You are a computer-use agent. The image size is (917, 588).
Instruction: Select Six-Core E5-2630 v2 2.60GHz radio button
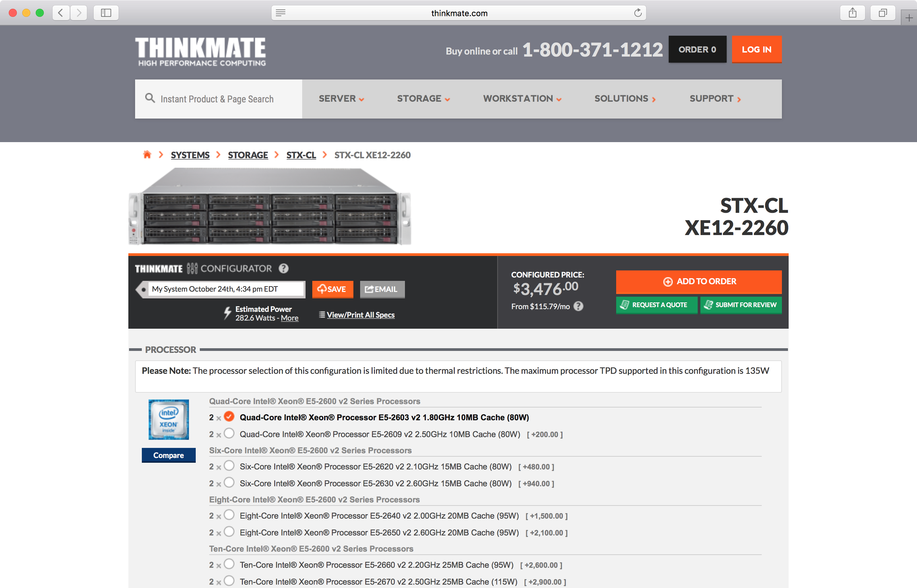click(229, 483)
